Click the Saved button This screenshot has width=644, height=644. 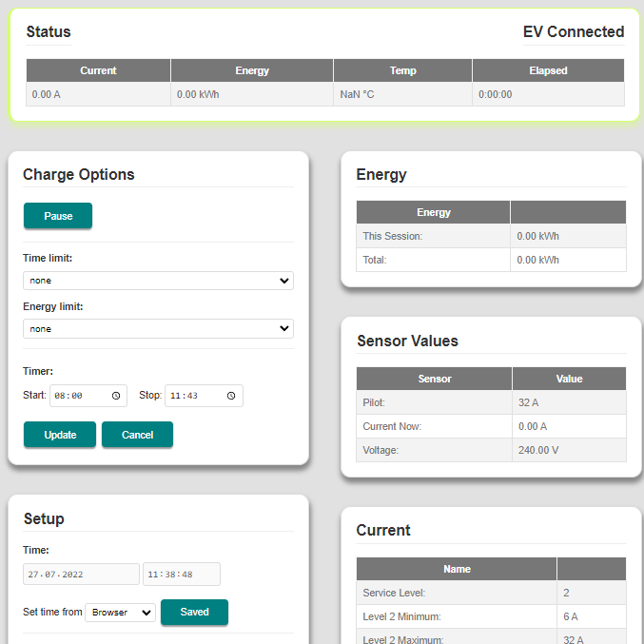click(x=194, y=612)
